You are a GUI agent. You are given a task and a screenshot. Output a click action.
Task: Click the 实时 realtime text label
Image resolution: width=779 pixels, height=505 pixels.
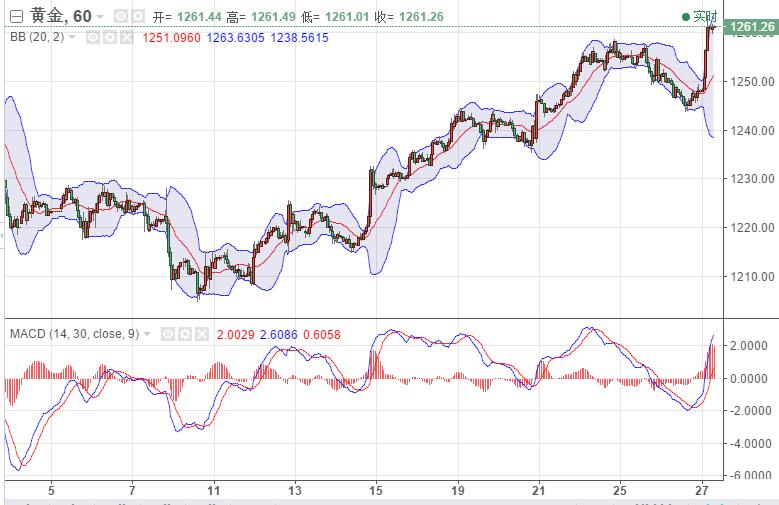704,17
